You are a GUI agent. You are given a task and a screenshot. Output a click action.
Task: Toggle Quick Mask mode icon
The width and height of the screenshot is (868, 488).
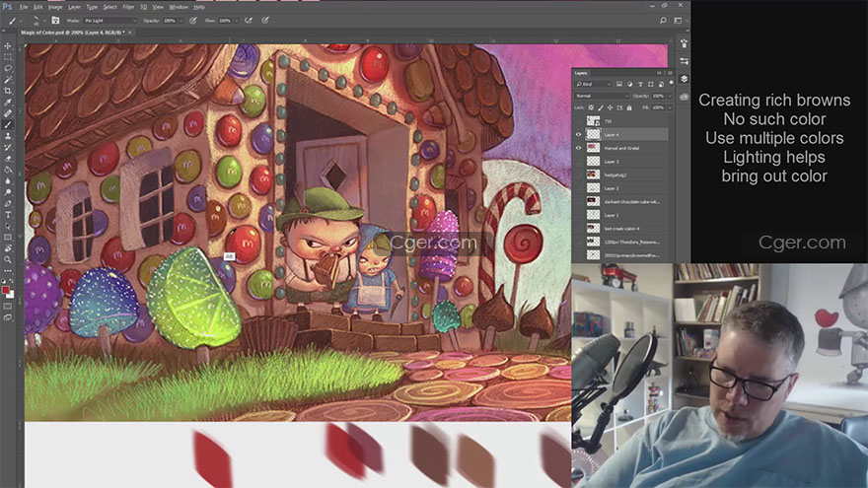click(x=8, y=306)
